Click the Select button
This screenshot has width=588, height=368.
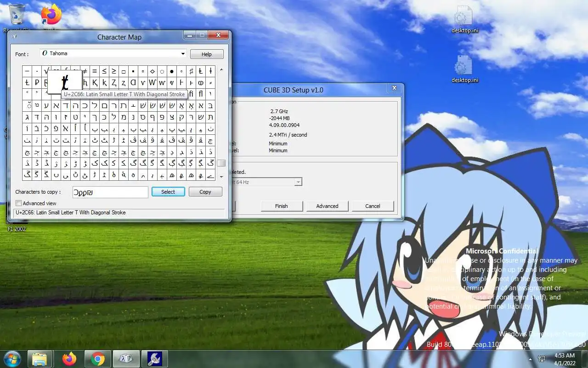point(168,192)
